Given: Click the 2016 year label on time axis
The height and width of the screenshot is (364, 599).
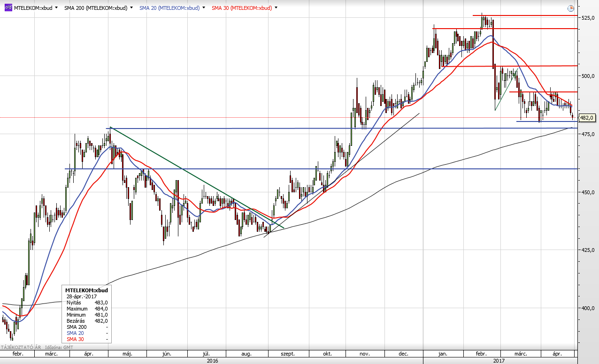Looking at the screenshot, I should [213, 361].
